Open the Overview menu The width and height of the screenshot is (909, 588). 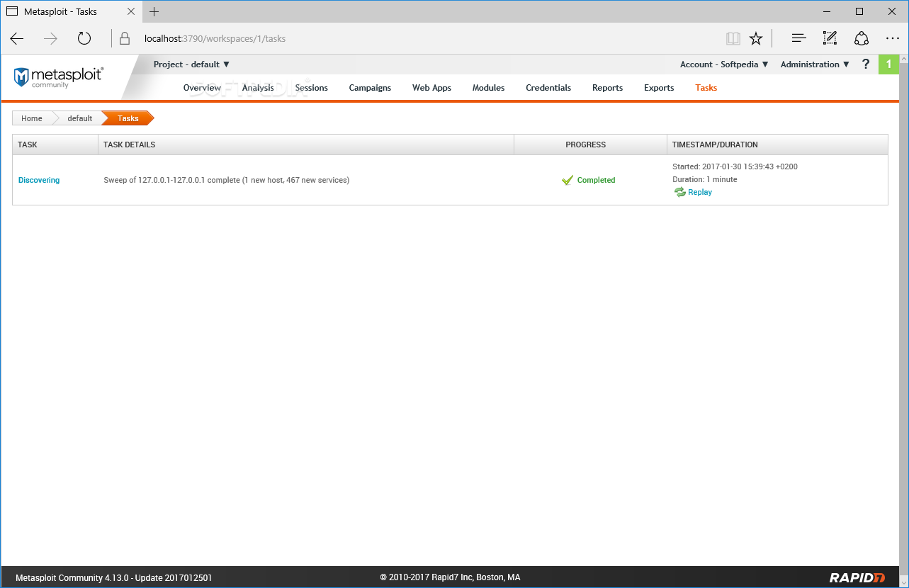[202, 88]
